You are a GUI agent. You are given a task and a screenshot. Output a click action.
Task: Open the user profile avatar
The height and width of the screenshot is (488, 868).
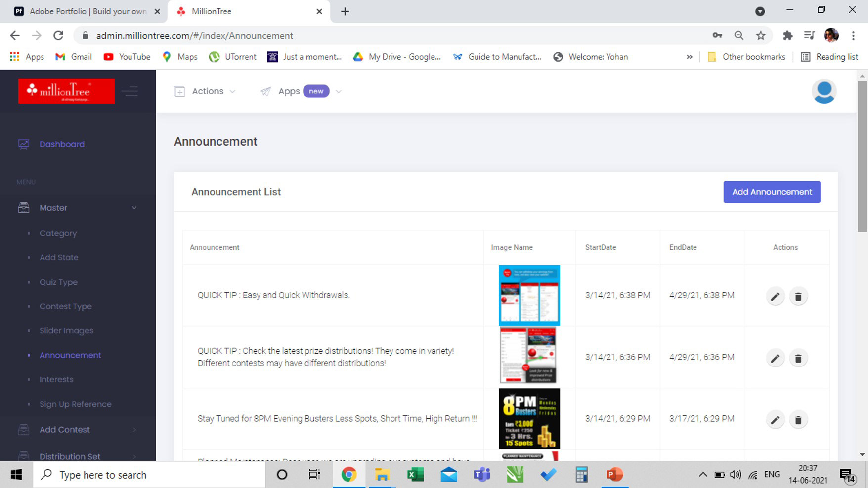click(x=824, y=91)
